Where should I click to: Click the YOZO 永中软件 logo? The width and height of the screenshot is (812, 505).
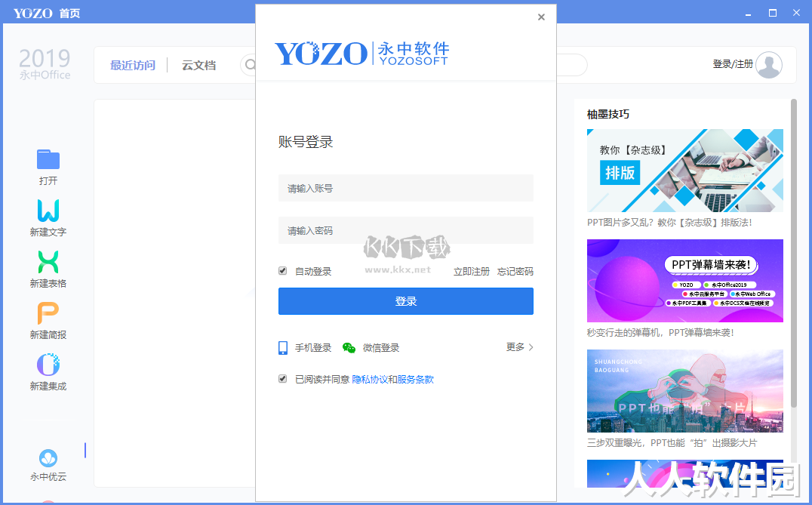click(x=361, y=54)
